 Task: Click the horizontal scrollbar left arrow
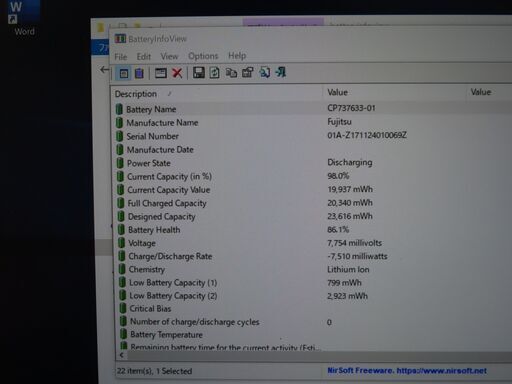(x=121, y=355)
